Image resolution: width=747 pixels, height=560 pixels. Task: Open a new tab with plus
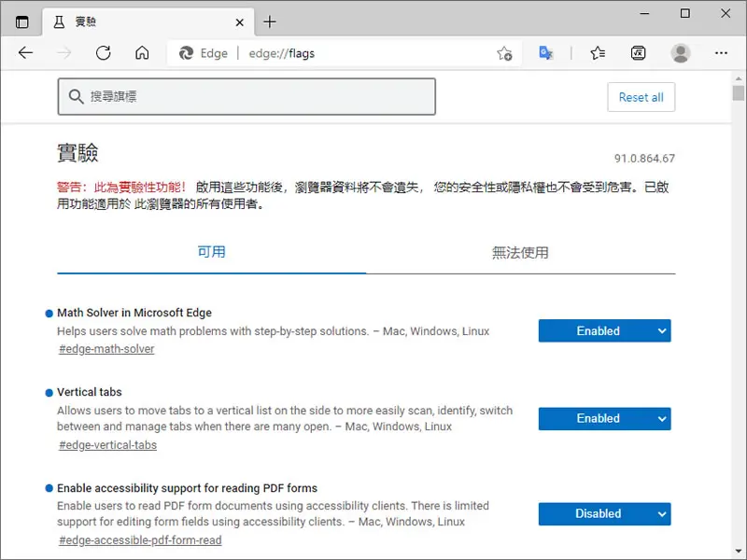click(270, 21)
